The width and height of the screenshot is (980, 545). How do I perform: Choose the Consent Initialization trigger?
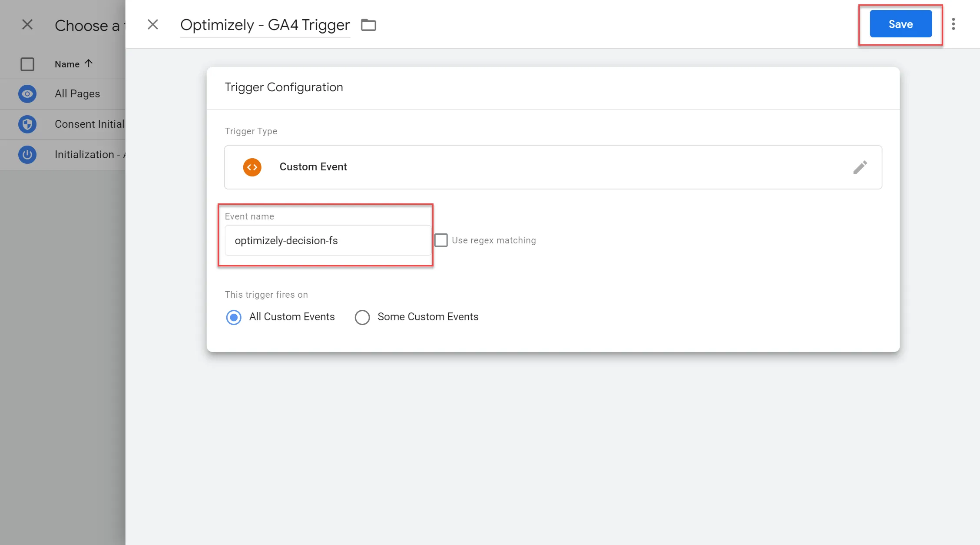63,124
